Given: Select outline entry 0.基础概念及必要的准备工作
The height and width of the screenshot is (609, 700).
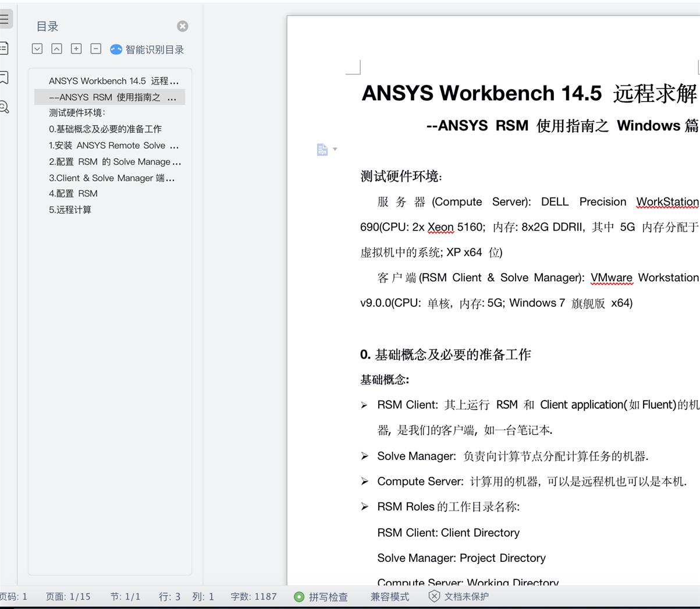Looking at the screenshot, I should coord(105,129).
